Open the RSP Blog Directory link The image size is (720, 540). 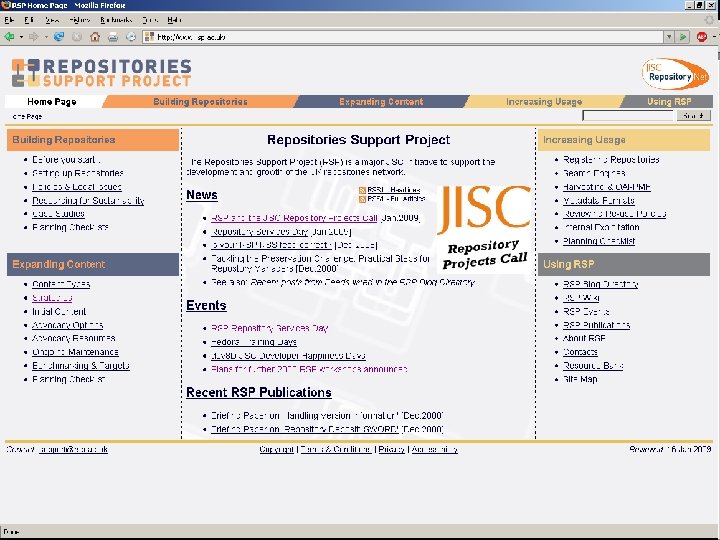(601, 284)
